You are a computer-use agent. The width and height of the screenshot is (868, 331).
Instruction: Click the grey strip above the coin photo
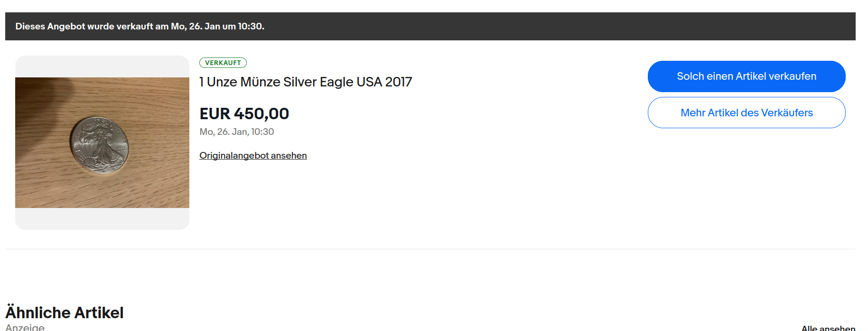(102, 66)
